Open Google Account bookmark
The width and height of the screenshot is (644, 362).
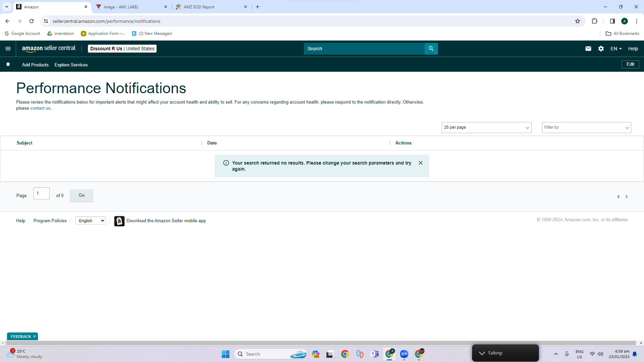[x=22, y=34]
